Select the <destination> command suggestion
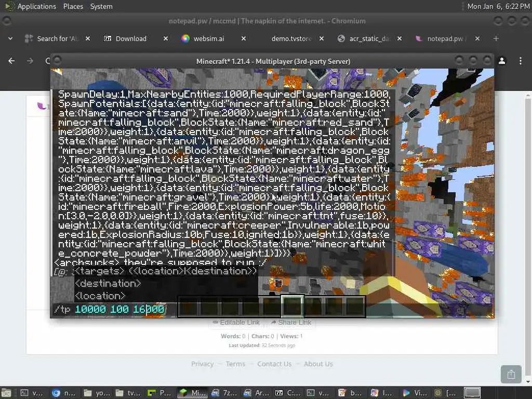This screenshot has width=532, height=399. [108, 283]
